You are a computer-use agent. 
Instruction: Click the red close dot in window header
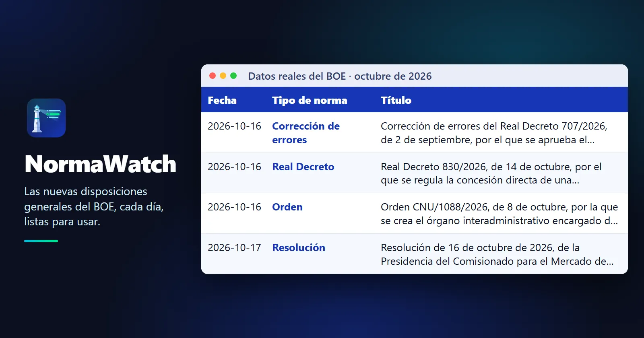point(213,76)
